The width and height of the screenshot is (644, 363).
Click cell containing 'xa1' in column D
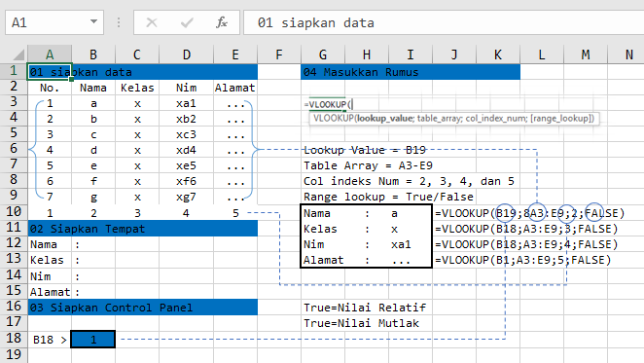click(x=186, y=103)
